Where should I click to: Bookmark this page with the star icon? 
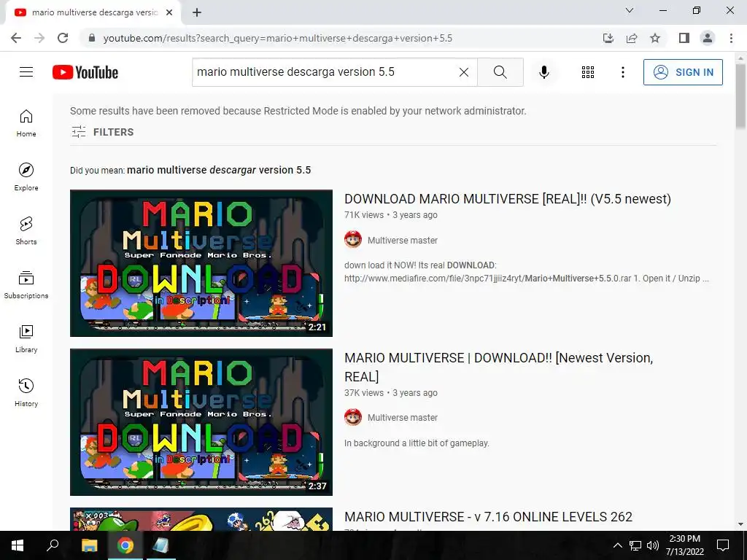coord(655,38)
